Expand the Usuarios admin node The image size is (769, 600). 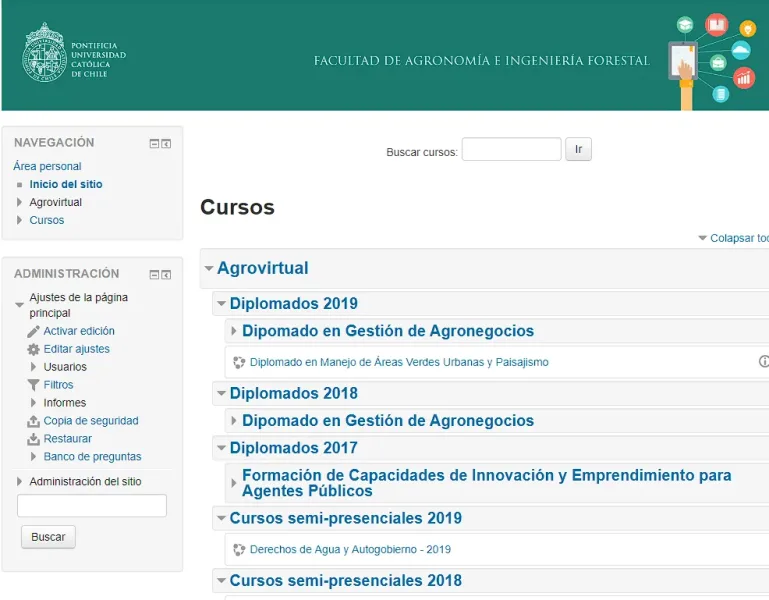click(x=33, y=367)
